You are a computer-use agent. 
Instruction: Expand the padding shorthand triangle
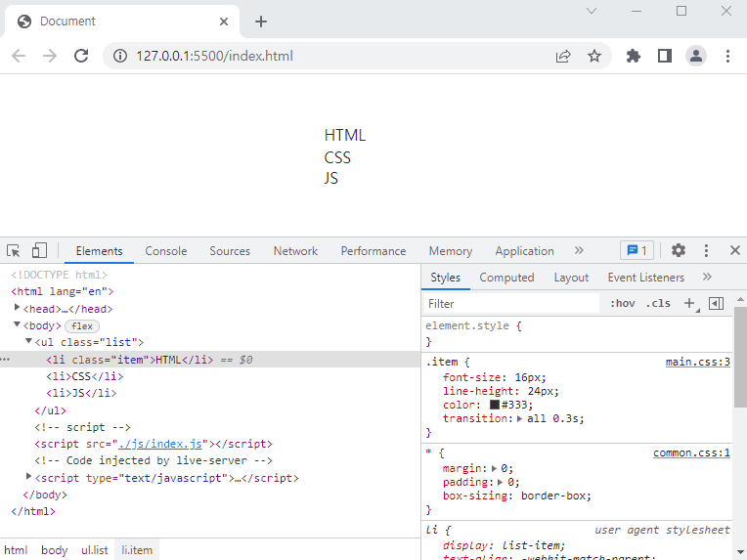(501, 483)
